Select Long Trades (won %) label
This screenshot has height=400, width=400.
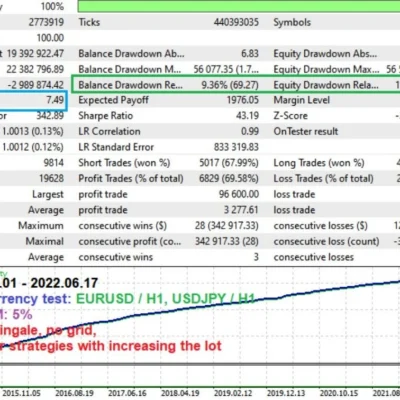319,163
